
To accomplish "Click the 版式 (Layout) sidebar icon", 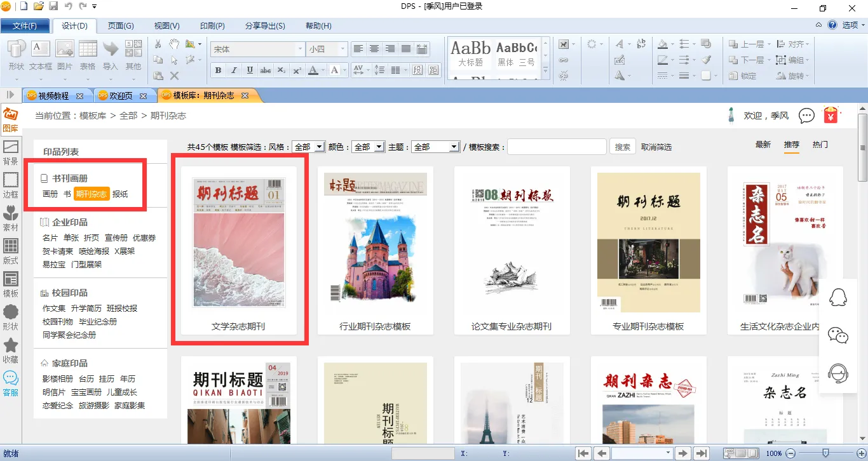I will (11, 251).
